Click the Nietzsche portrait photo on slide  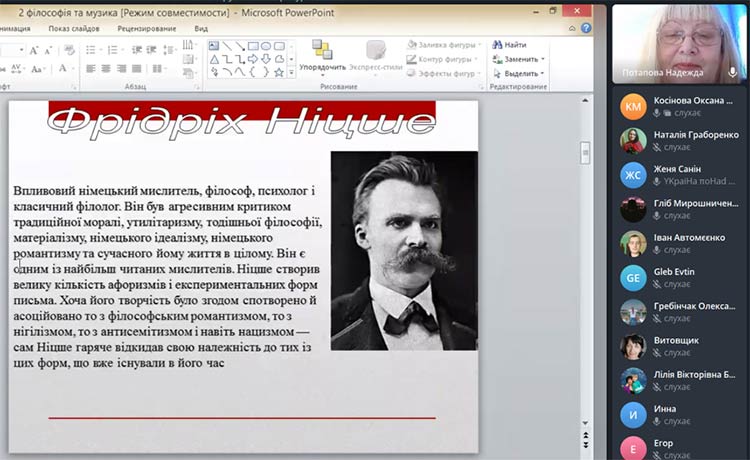403,250
